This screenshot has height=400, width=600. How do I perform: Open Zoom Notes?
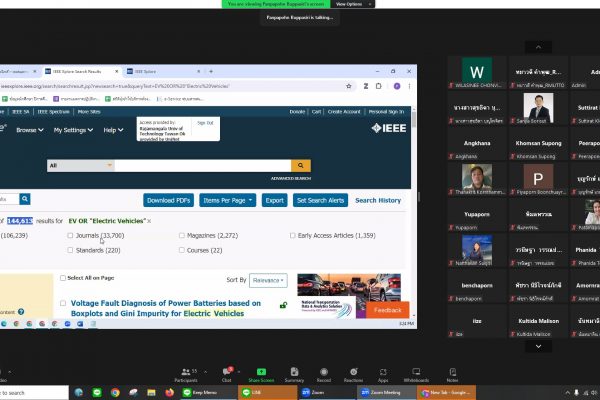point(452,375)
